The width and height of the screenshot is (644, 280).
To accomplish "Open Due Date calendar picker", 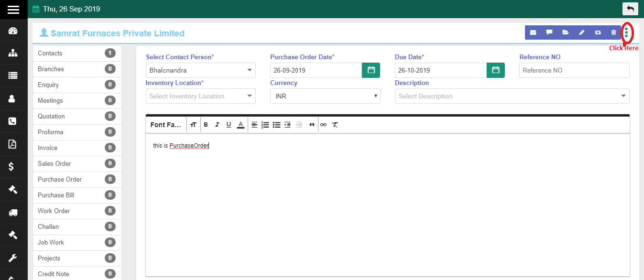I will click(x=496, y=70).
